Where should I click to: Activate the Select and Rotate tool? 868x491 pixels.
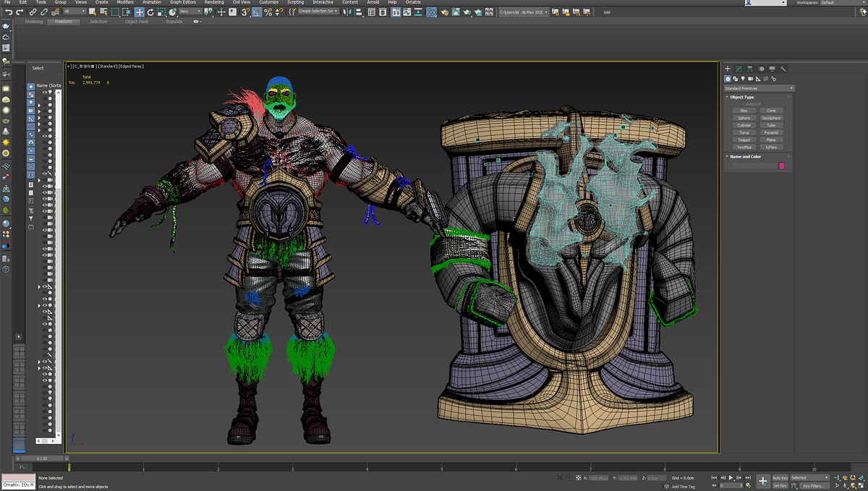[x=150, y=12]
